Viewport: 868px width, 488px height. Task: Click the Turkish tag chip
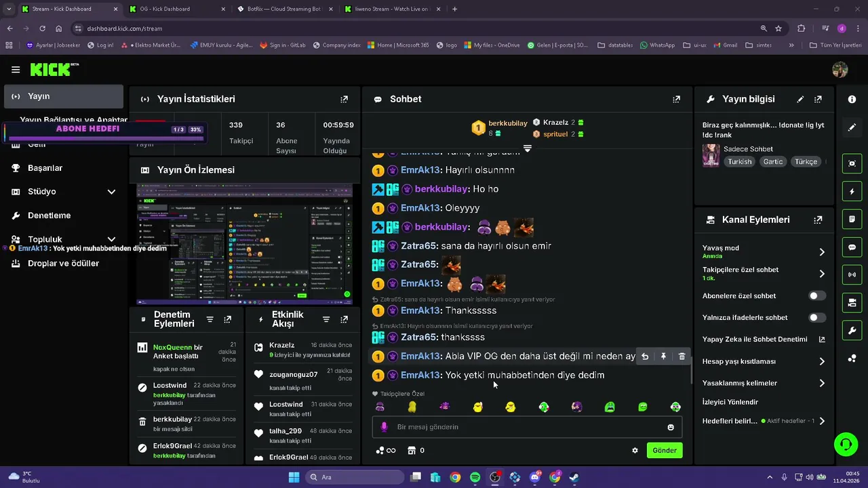click(x=740, y=161)
